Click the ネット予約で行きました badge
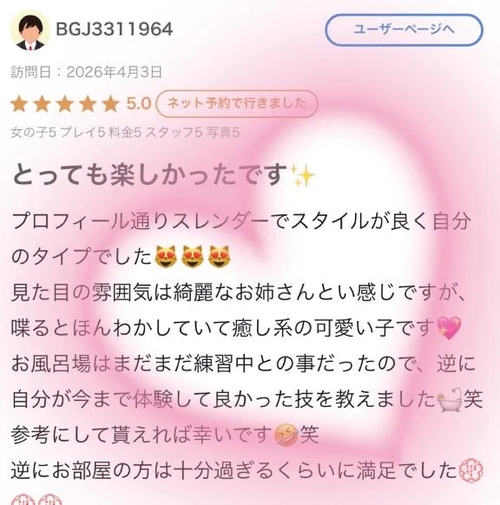 coord(237,103)
